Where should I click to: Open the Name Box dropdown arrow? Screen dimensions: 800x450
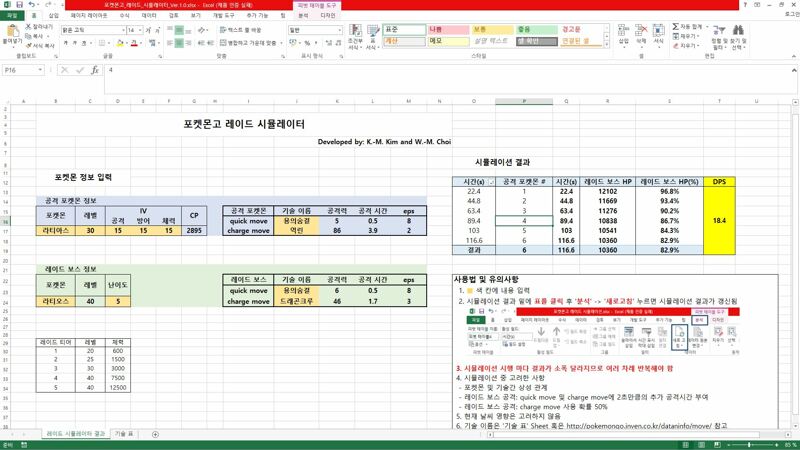coord(40,70)
